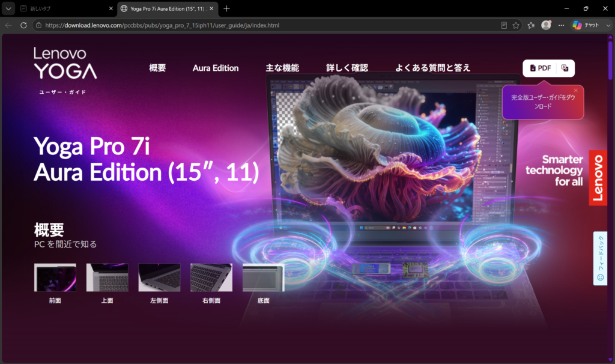Image resolution: width=615 pixels, height=364 pixels.
Task: Open the 詳しく確認 navigation item
Action: (x=347, y=68)
